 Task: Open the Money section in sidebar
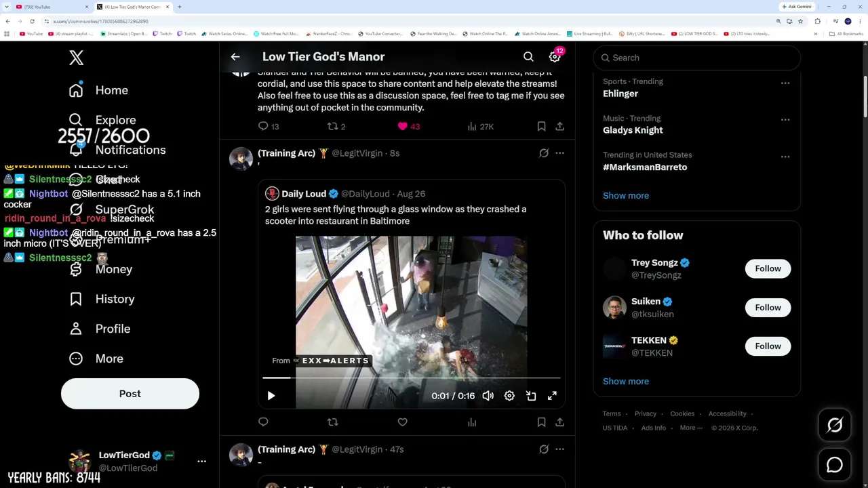point(100,269)
